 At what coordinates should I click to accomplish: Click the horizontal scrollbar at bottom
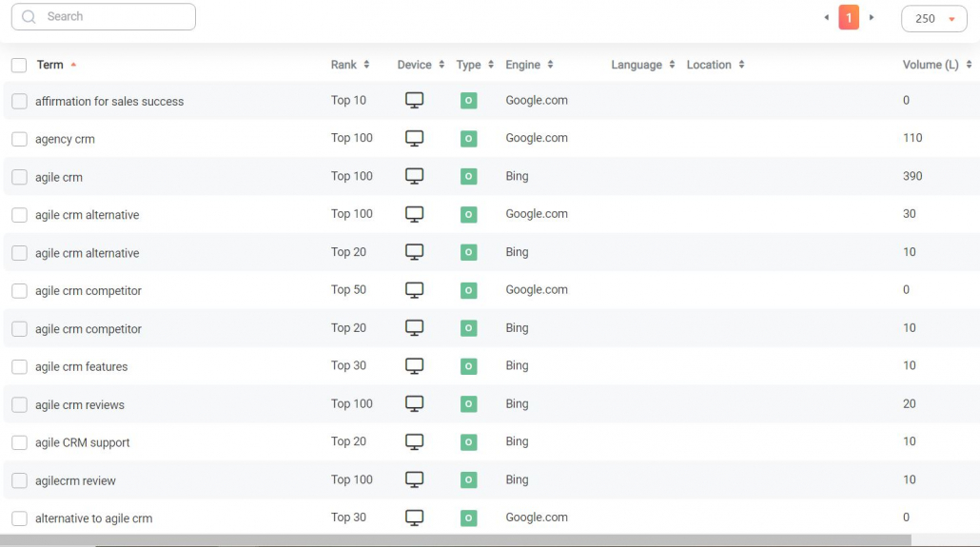[x=456, y=540]
